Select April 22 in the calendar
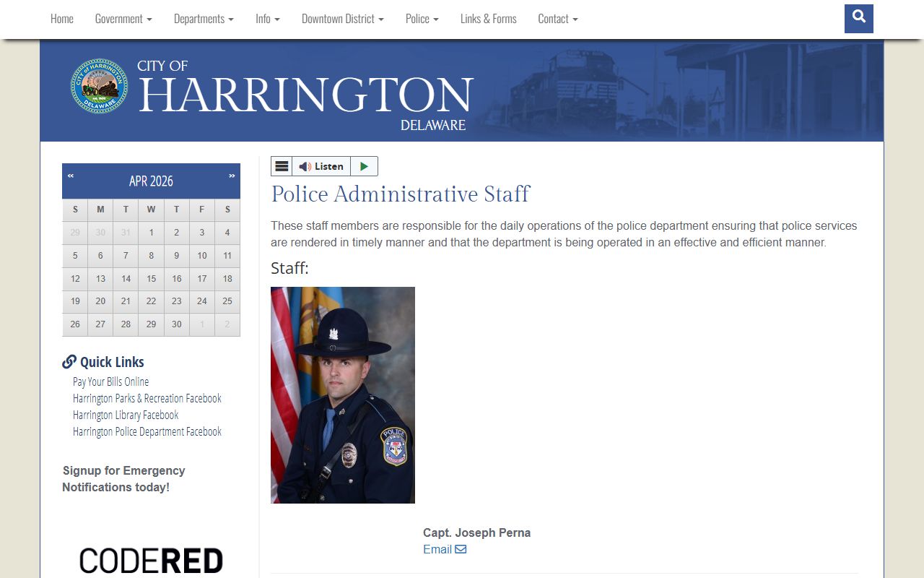The height and width of the screenshot is (578, 924). pyautogui.click(x=151, y=301)
